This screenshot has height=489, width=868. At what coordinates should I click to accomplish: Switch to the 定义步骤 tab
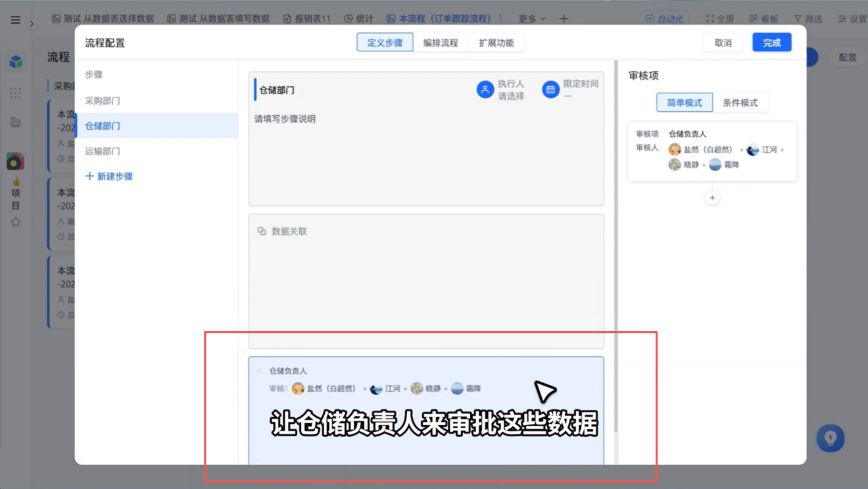(x=385, y=43)
